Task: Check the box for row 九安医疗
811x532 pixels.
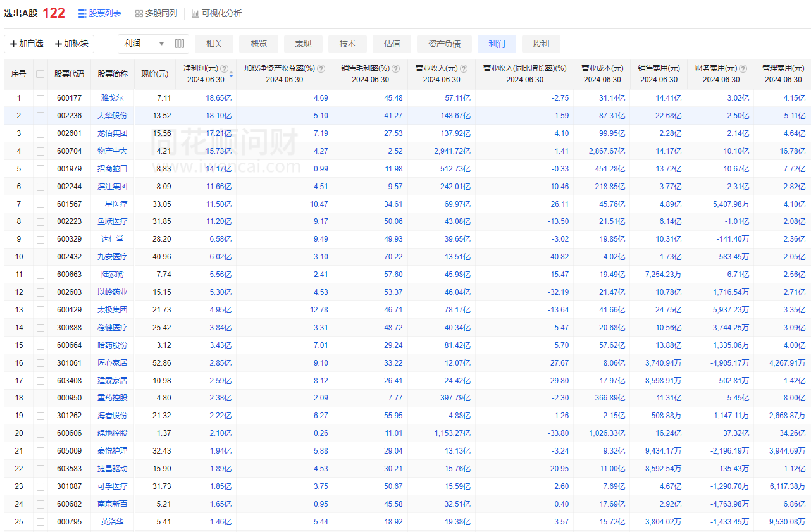Action: pyautogui.click(x=40, y=257)
